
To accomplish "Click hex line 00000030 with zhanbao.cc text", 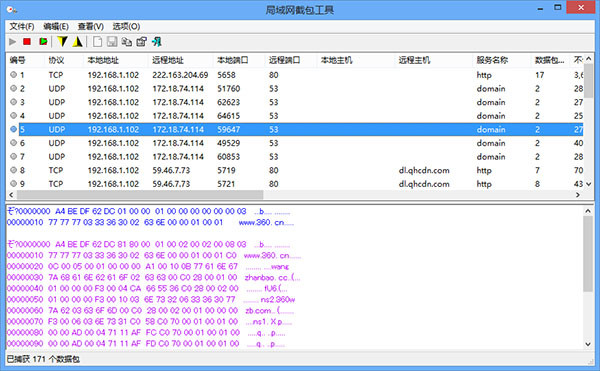I will [x=153, y=277].
